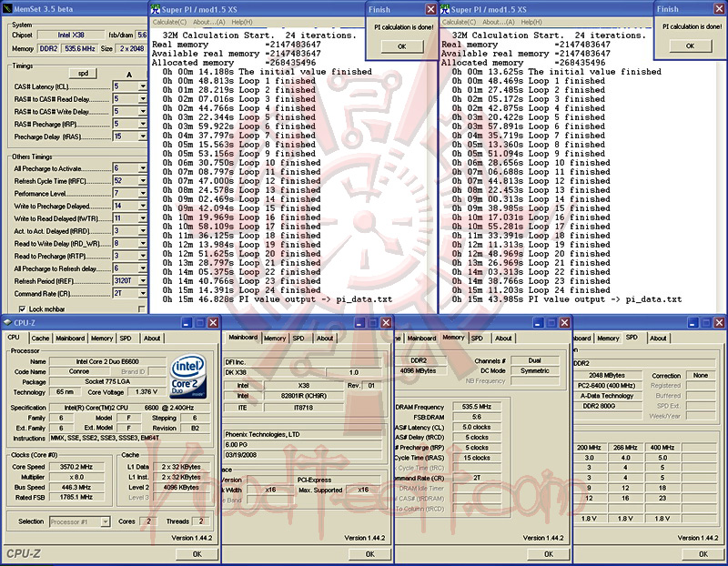
Task: Open the Precharge Delay (tRAS) dropdown
Action: tap(143, 136)
